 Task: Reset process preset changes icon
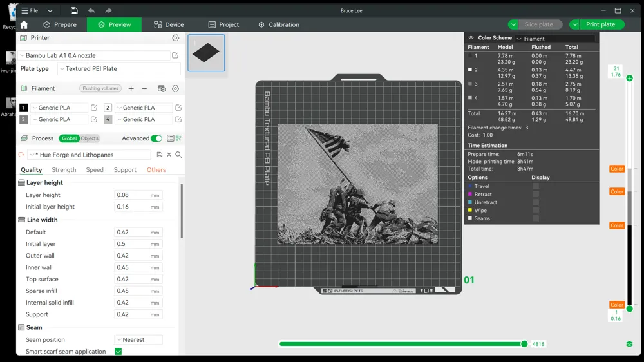(21, 155)
